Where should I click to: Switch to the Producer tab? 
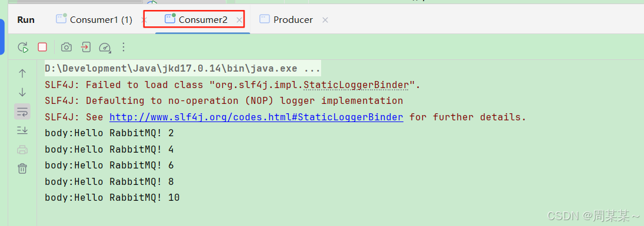[286, 20]
